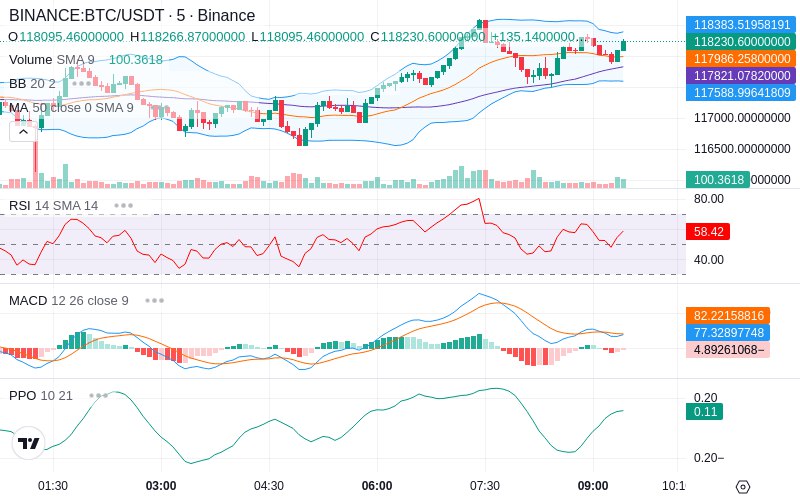800x500 pixels.
Task: Click the red RSI value tag 58.42
Action: 708,232
